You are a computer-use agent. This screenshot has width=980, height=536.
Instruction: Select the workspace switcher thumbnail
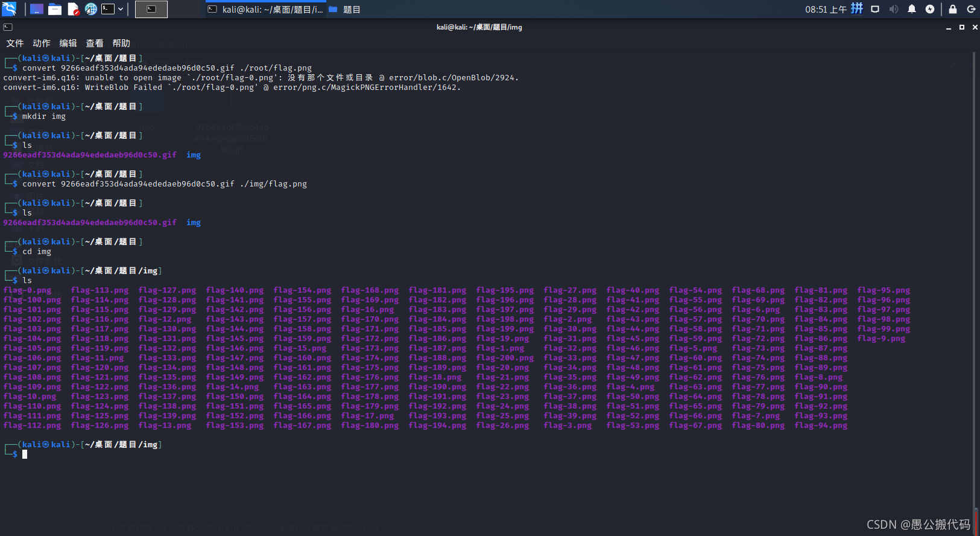[151, 9]
